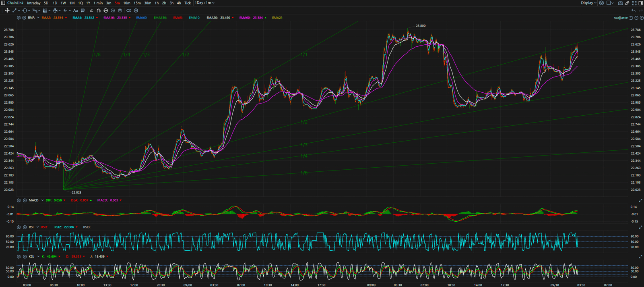Select the 4h chart interval

coord(179,3)
